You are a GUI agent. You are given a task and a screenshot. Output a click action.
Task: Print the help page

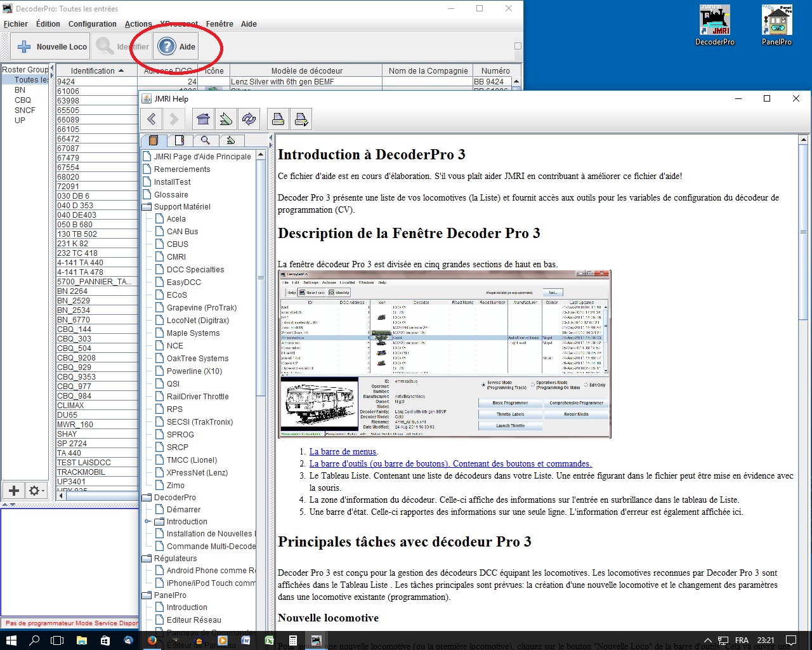[x=278, y=119]
